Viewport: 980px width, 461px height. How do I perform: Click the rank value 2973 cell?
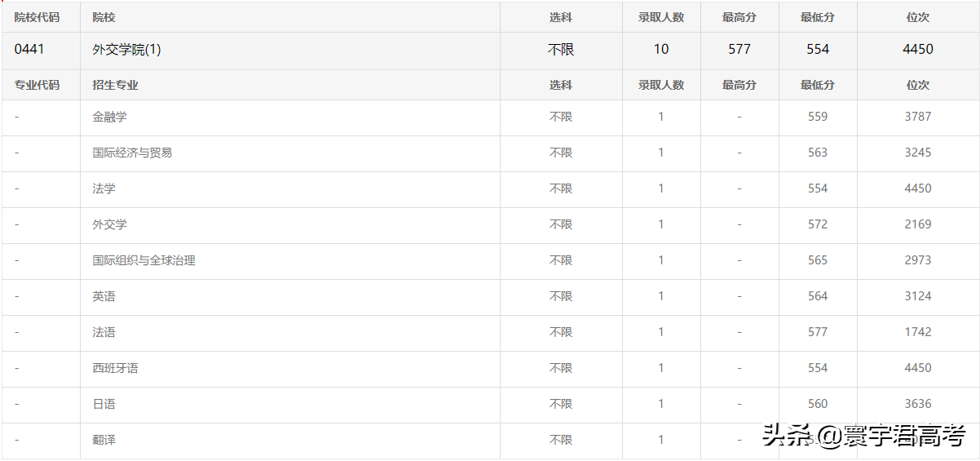tap(917, 260)
